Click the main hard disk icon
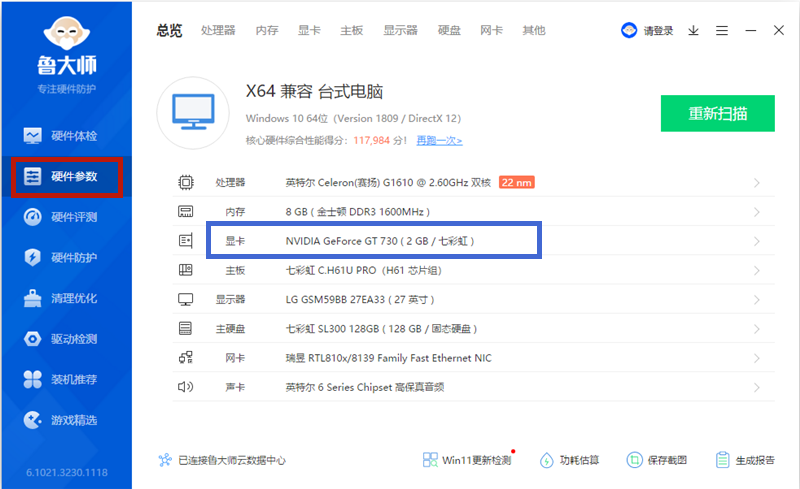Viewport: 800px width, 489px height. point(185,328)
